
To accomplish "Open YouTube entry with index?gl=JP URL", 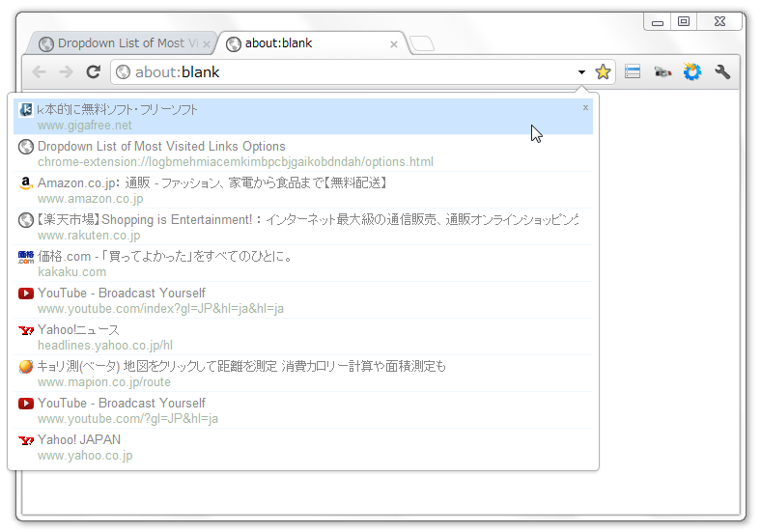I will click(303, 300).
